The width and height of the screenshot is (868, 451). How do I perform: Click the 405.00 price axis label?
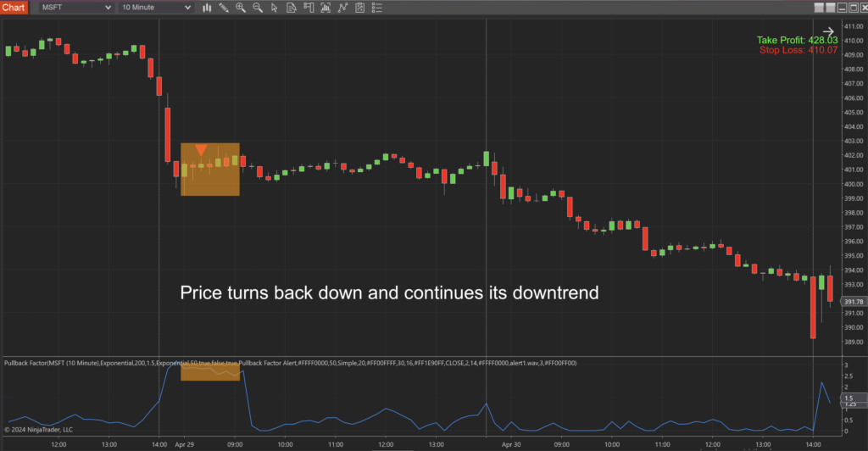[854, 113]
